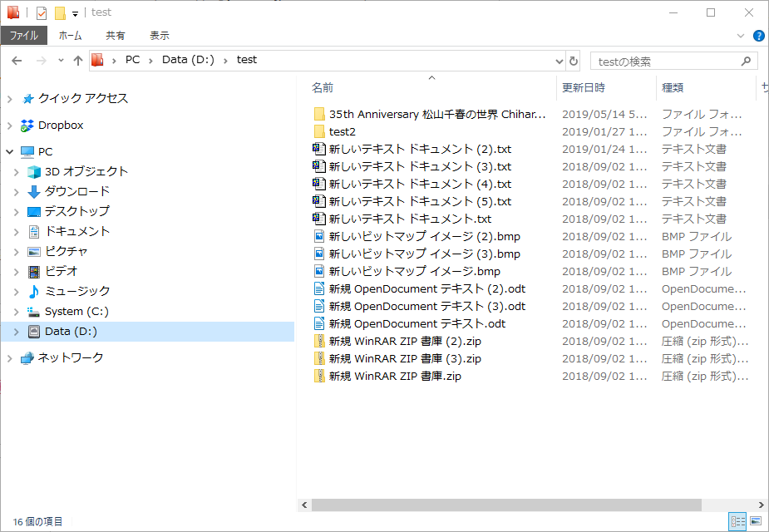This screenshot has height=532, width=769.
Task: Switch to large thumbnails view icon
Action: 756,521
